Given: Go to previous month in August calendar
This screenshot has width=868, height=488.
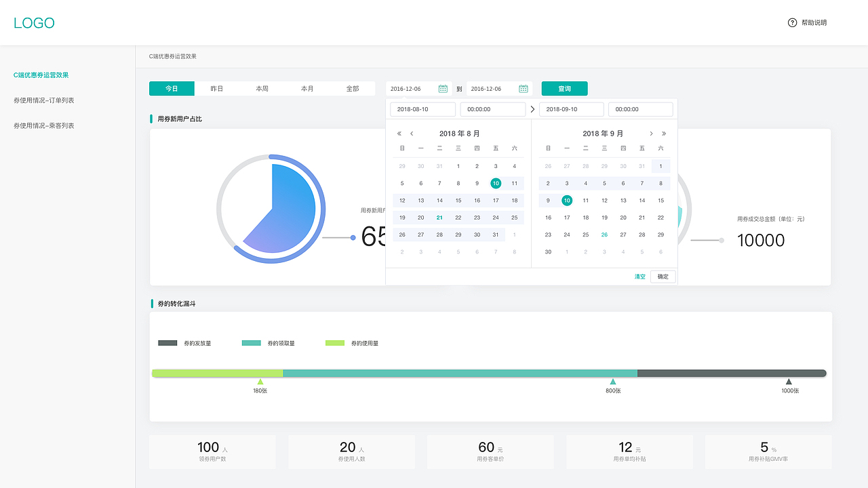Looking at the screenshot, I should pos(412,134).
